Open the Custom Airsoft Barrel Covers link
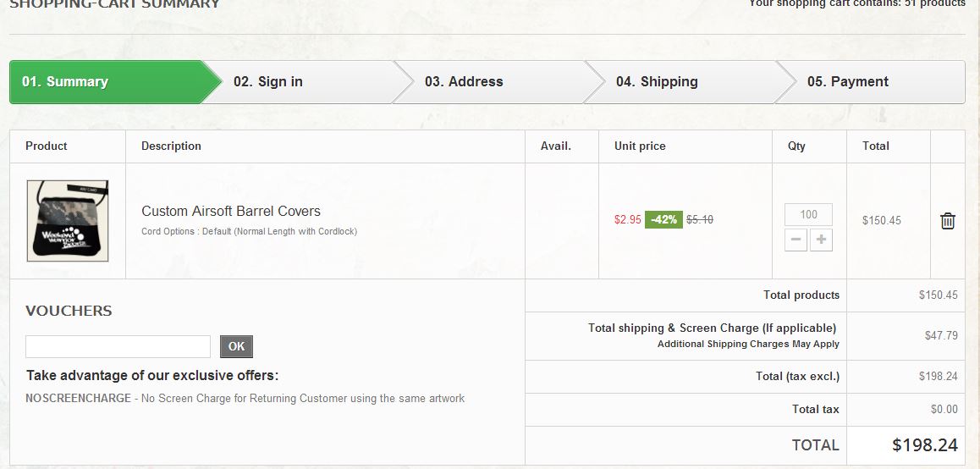Viewport: 980px width, 469px height. pyautogui.click(x=231, y=211)
